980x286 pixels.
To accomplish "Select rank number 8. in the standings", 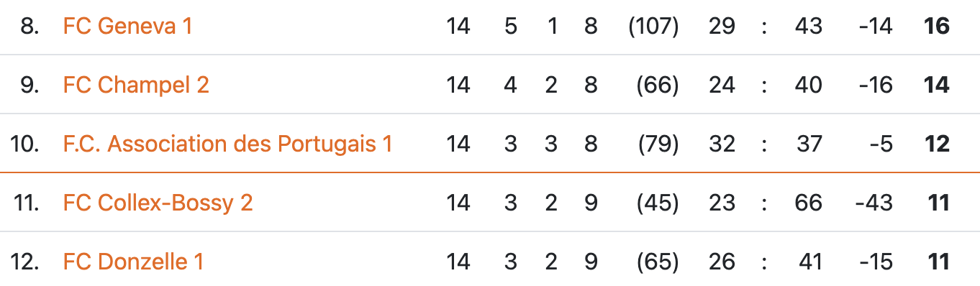I will coord(30,27).
